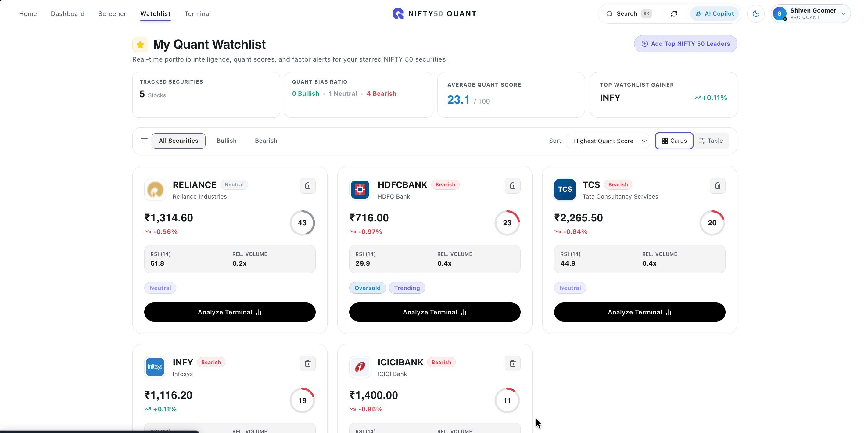Click the TCS logo tile

[565, 189]
